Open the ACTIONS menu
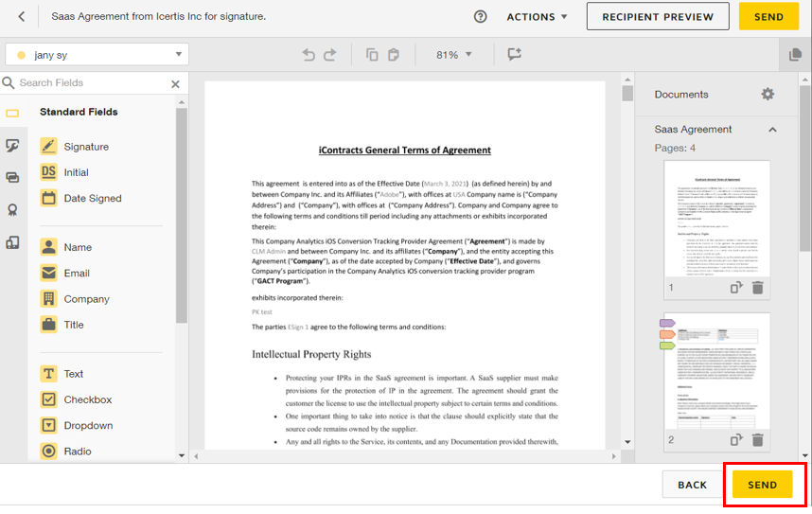Image resolution: width=812 pixels, height=514 pixels. click(x=537, y=17)
